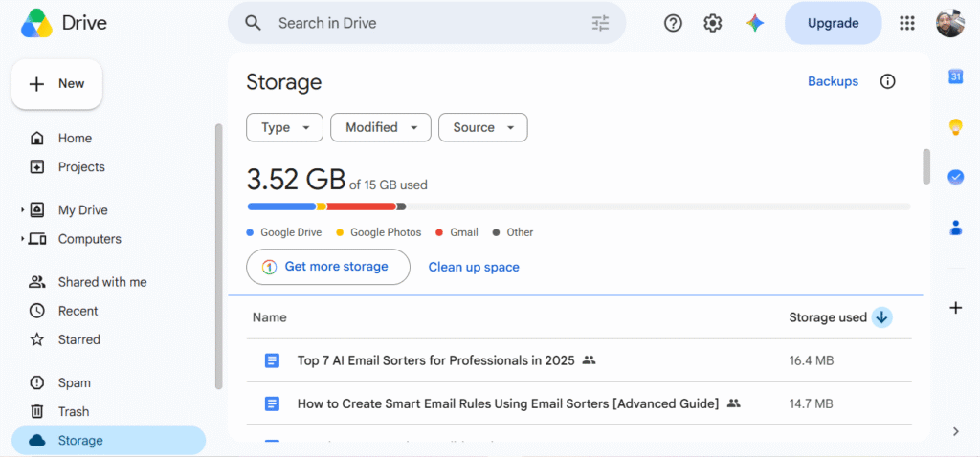Click the Name column header
This screenshot has height=457, width=980.
pyautogui.click(x=269, y=317)
